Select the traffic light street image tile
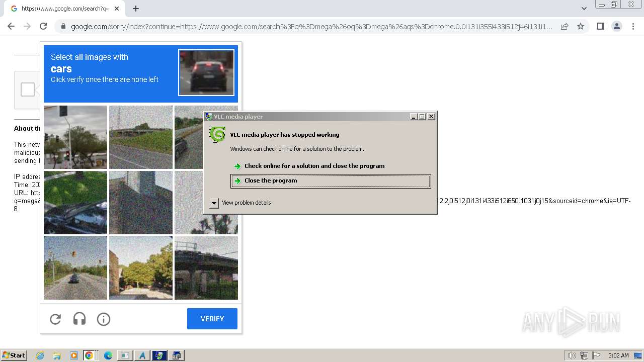Screen dimensions: 644x362 coord(75,137)
